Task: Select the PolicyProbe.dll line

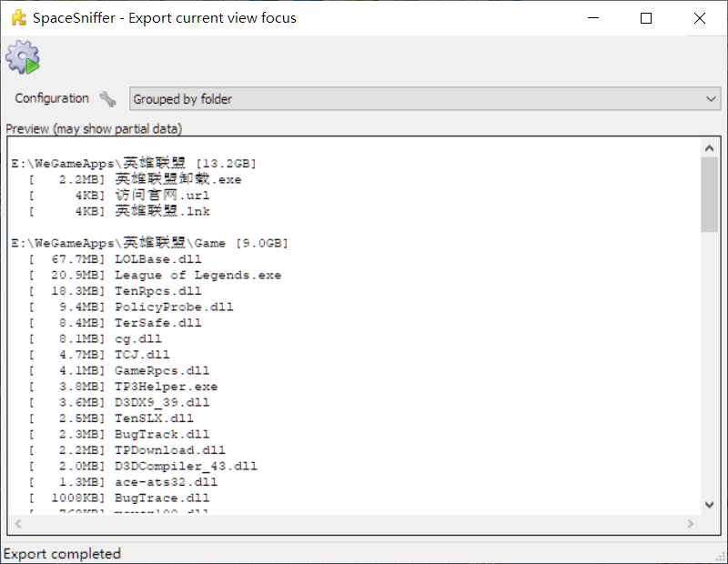Action: coord(131,307)
